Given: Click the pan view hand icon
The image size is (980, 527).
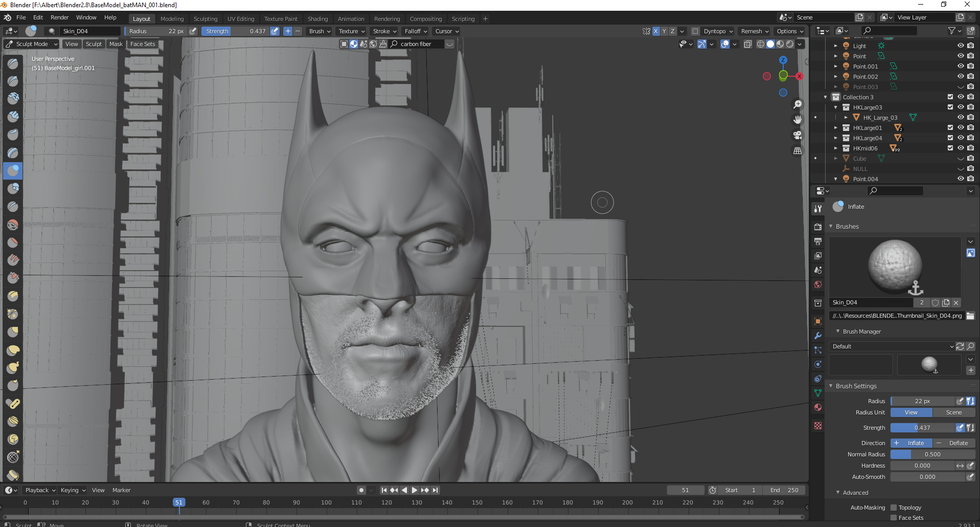Looking at the screenshot, I should [797, 120].
